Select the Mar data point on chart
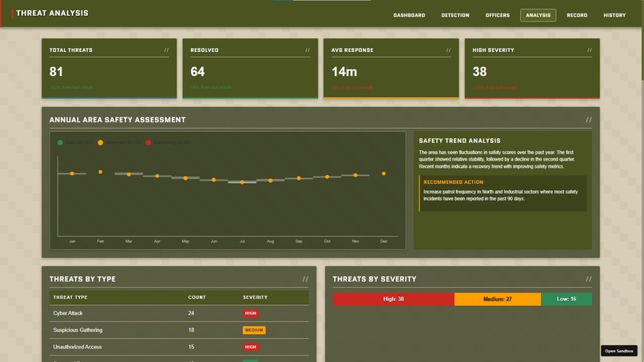Viewport: 644px width, 362px height. pyautogui.click(x=129, y=174)
